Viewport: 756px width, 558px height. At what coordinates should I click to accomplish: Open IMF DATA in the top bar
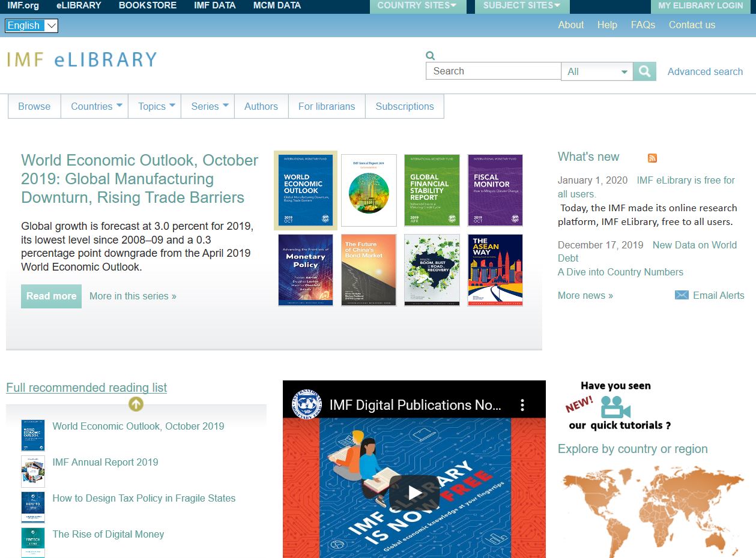tap(215, 5)
